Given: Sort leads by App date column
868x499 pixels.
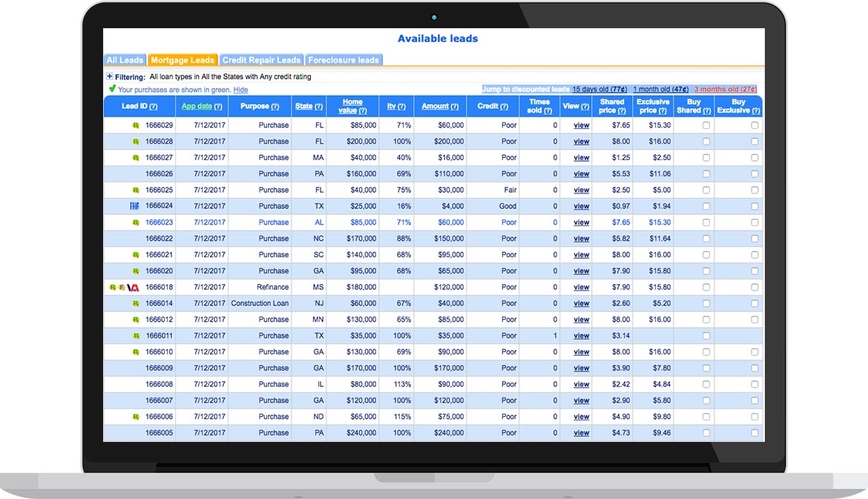Looking at the screenshot, I should pos(198,106).
